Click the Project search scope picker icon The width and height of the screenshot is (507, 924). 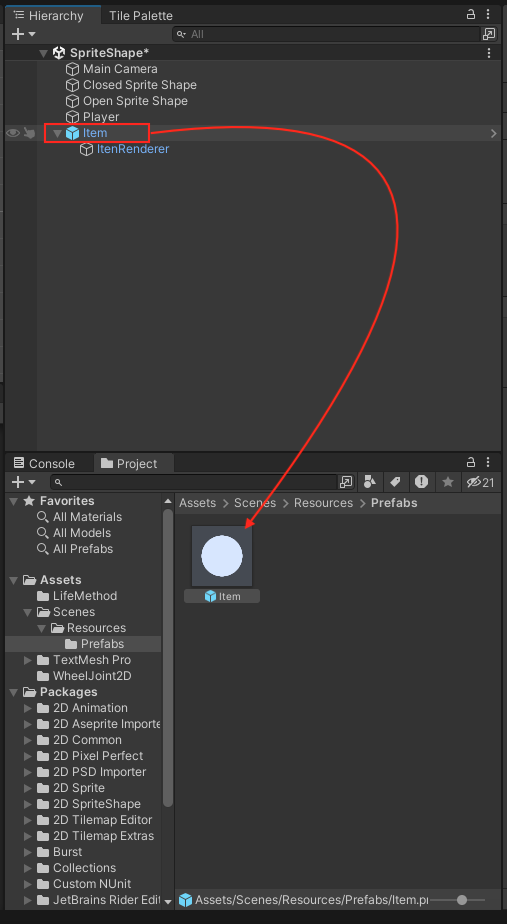pyautogui.click(x=346, y=482)
